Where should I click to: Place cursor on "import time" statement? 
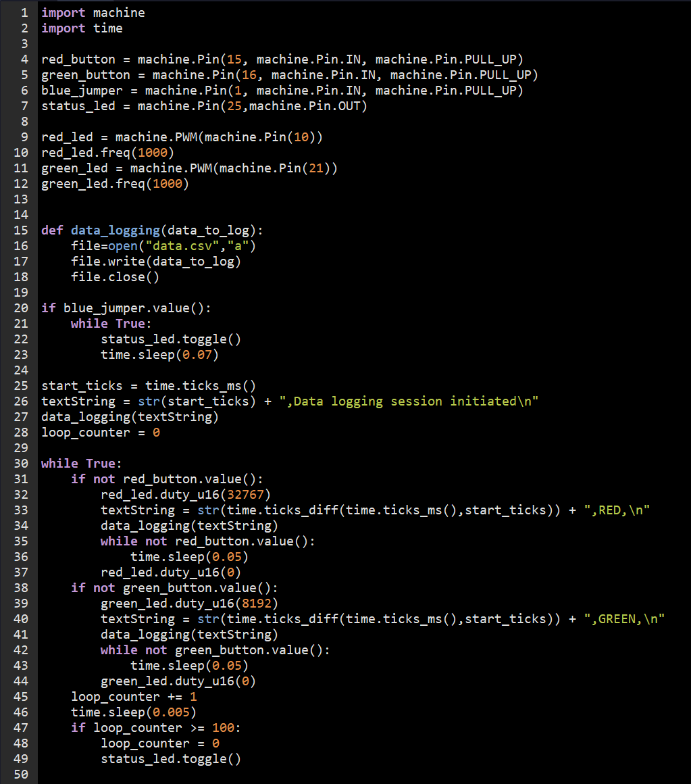[x=82, y=28]
